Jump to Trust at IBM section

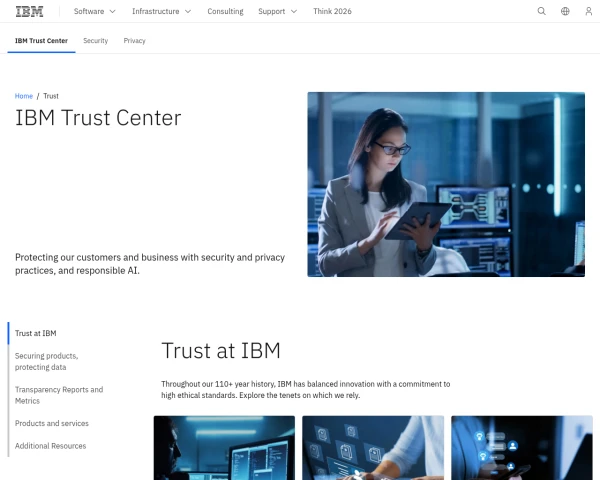[x=36, y=333]
